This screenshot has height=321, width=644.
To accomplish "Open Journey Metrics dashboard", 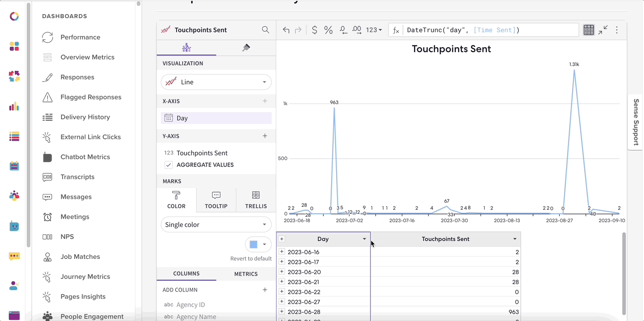I will (85, 277).
